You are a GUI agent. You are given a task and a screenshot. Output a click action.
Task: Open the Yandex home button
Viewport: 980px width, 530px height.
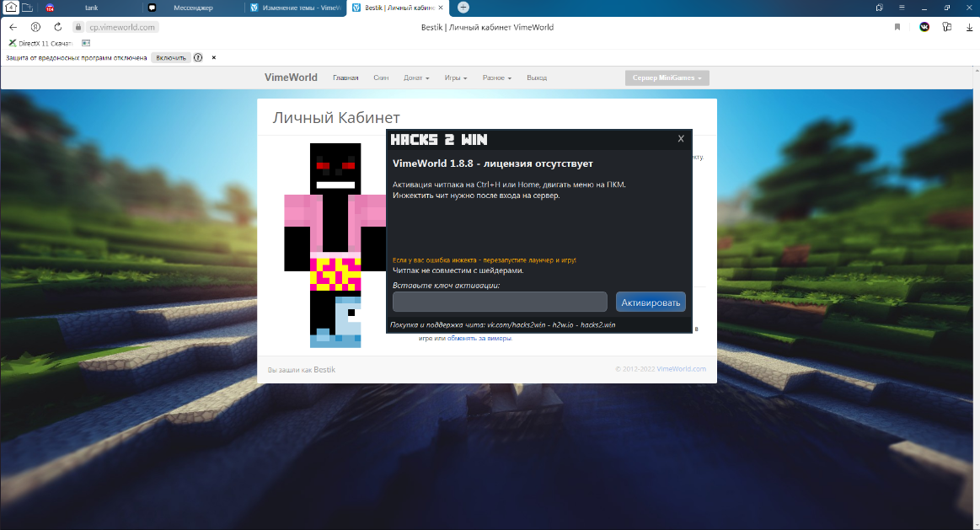pos(35,27)
